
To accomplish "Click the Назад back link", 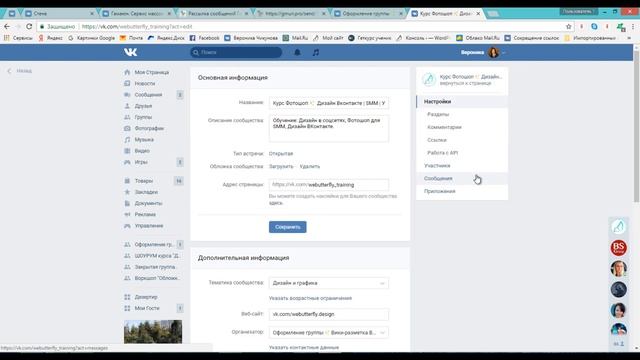I will 20,71.
